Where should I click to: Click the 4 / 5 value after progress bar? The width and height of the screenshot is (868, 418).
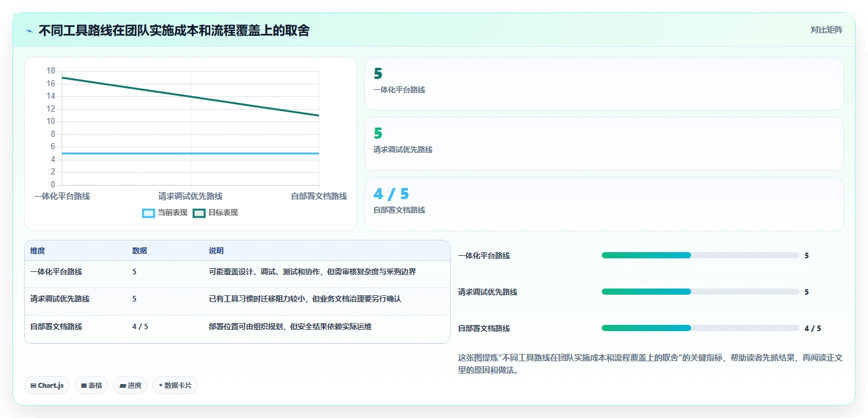[813, 328]
